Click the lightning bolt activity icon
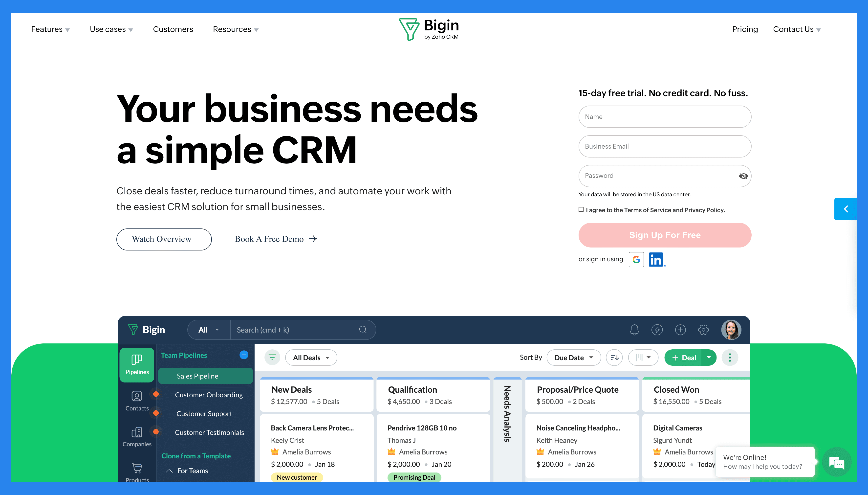 (657, 330)
